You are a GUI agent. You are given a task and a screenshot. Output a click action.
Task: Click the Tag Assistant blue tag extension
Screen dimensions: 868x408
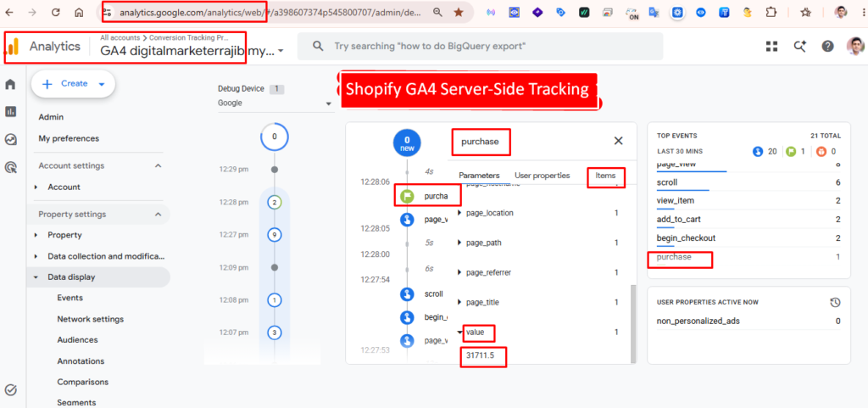tap(561, 12)
